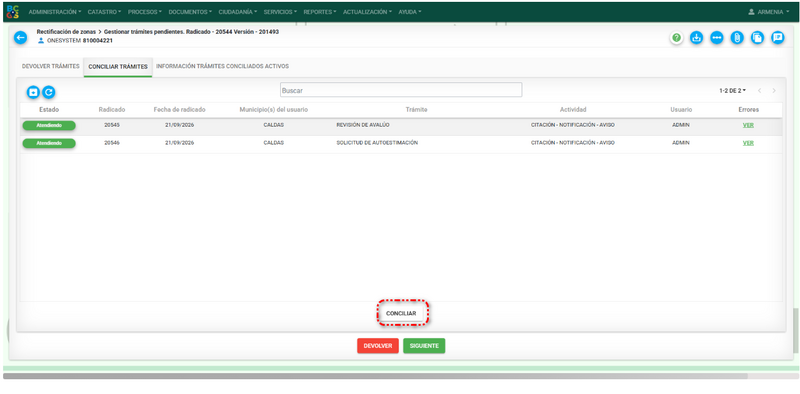Screen dimensions: 800x394
Task: Click the refresh table icon
Action: click(x=48, y=92)
